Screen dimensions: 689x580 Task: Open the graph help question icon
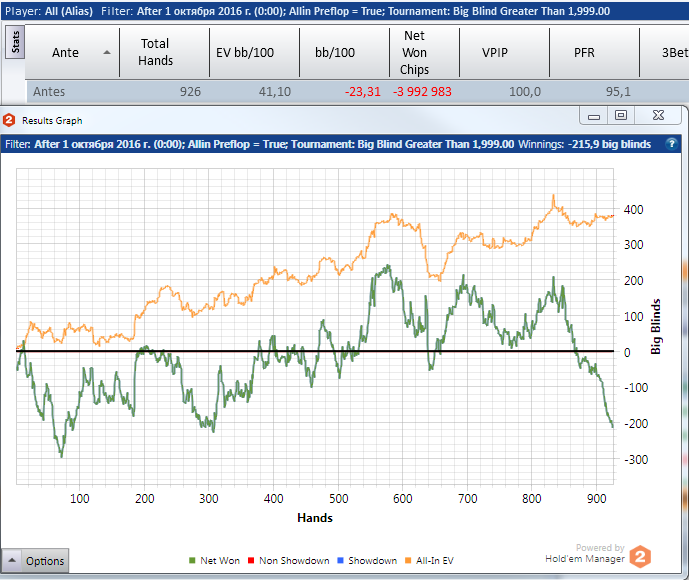tap(671, 144)
